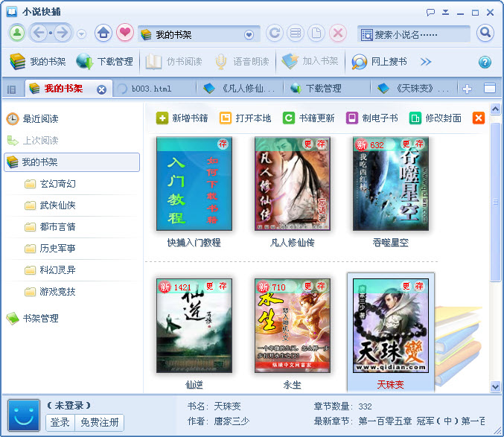504x437 pixels.
Task: Select the 吞噬星空 book cover
Action: click(x=391, y=183)
